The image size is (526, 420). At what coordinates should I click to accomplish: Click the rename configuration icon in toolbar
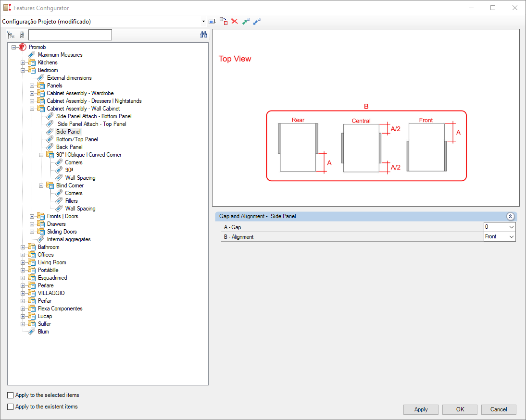point(212,22)
